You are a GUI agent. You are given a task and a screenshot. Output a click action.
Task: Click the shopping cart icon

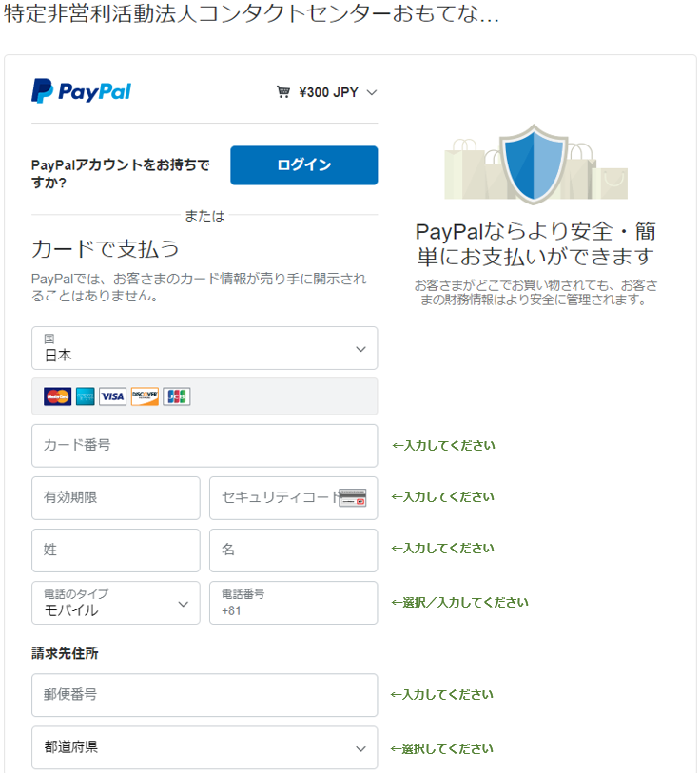(x=283, y=92)
